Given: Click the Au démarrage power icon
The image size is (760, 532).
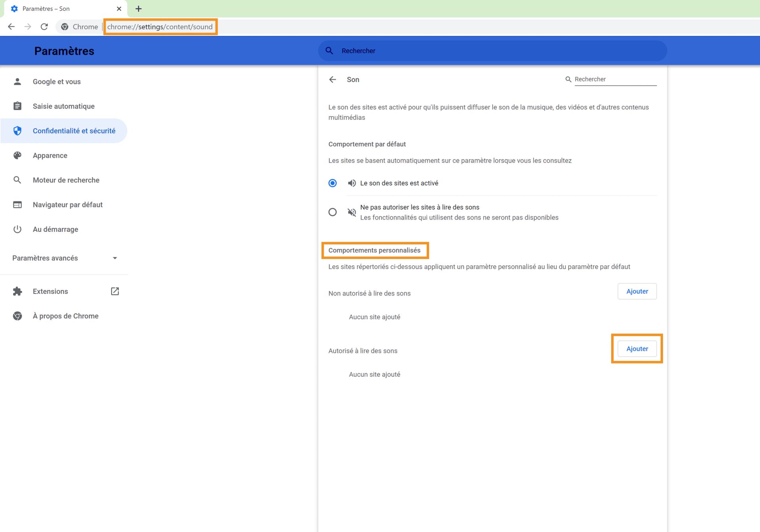Looking at the screenshot, I should click(17, 229).
